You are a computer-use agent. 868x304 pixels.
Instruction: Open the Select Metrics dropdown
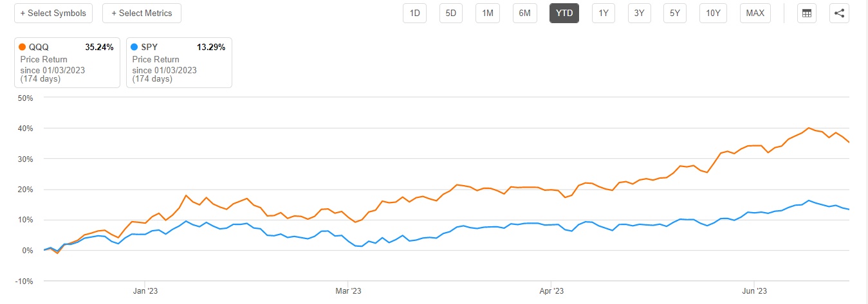(142, 13)
